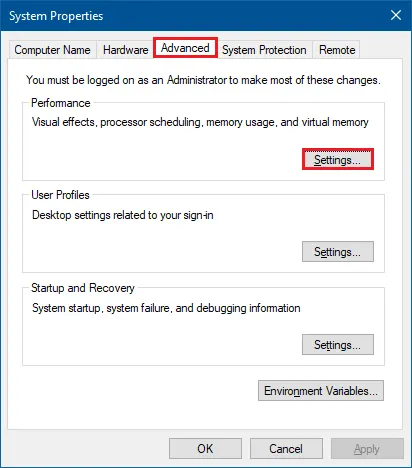
Task: Click the Cancel button
Action: click(286, 448)
